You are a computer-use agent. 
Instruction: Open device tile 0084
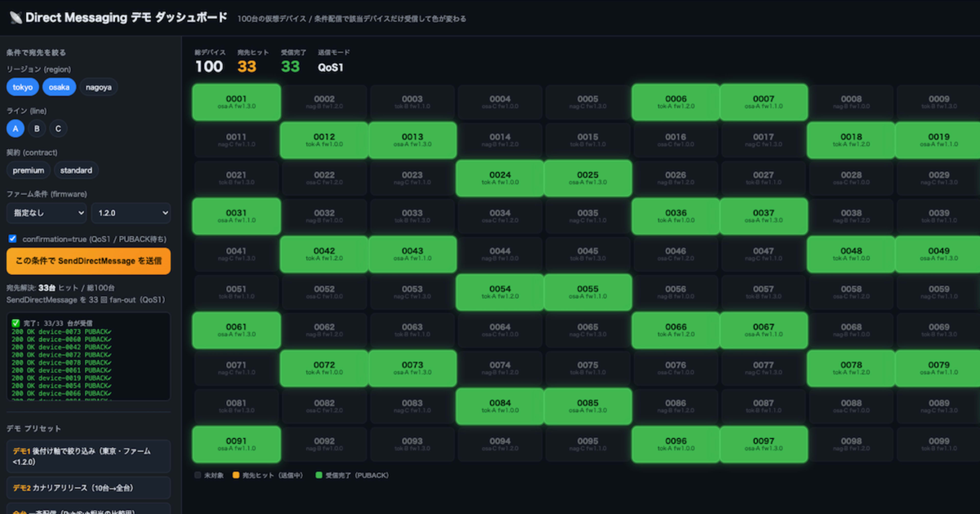(x=500, y=406)
